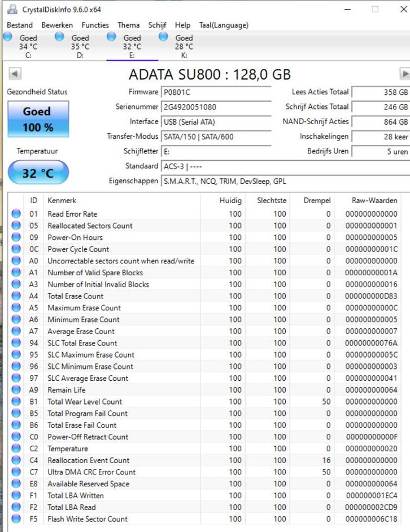Select drive C: status orb
The height and width of the screenshot is (532, 410).
7,37
